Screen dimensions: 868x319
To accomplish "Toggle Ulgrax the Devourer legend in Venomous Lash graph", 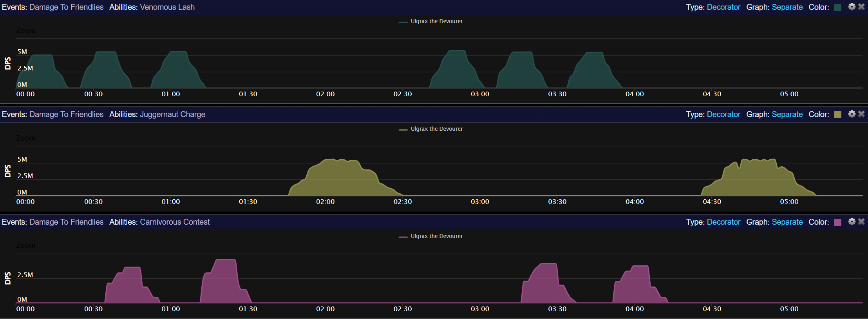I will [431, 21].
